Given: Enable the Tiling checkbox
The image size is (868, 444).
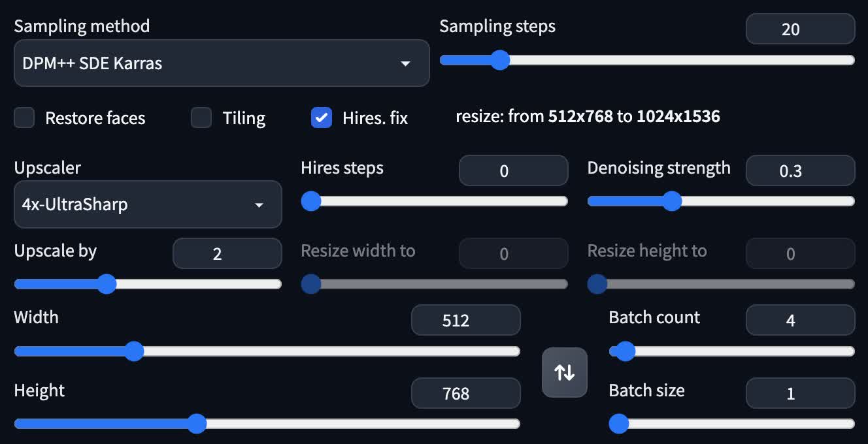Looking at the screenshot, I should point(201,118).
